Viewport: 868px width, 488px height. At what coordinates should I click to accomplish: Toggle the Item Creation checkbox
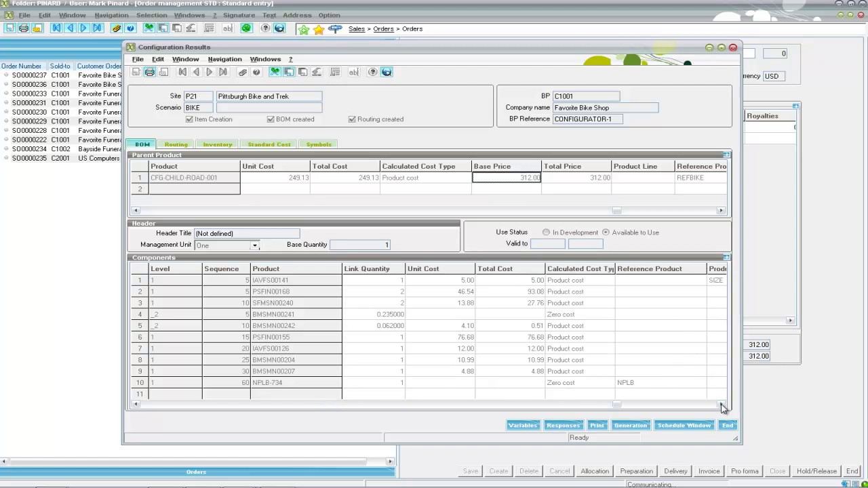tap(189, 119)
